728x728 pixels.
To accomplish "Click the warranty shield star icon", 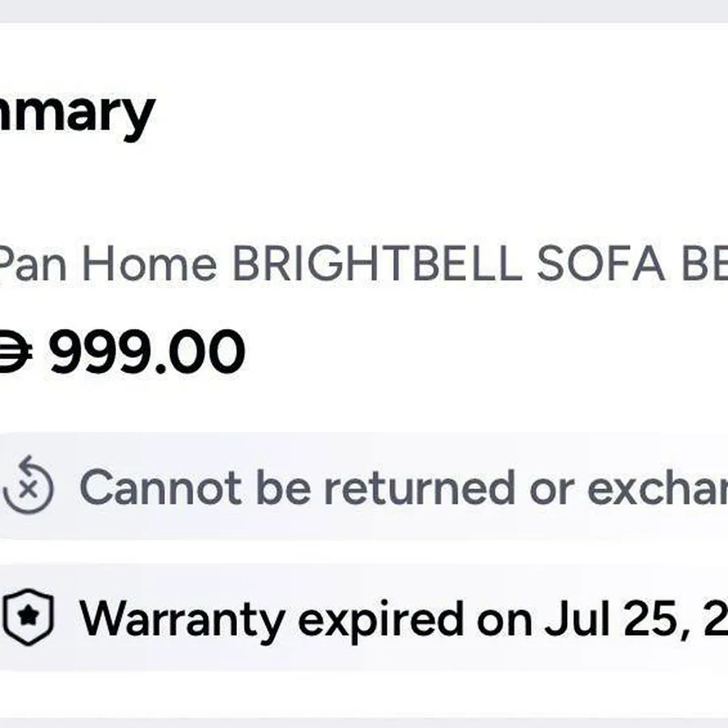I will 28,617.
